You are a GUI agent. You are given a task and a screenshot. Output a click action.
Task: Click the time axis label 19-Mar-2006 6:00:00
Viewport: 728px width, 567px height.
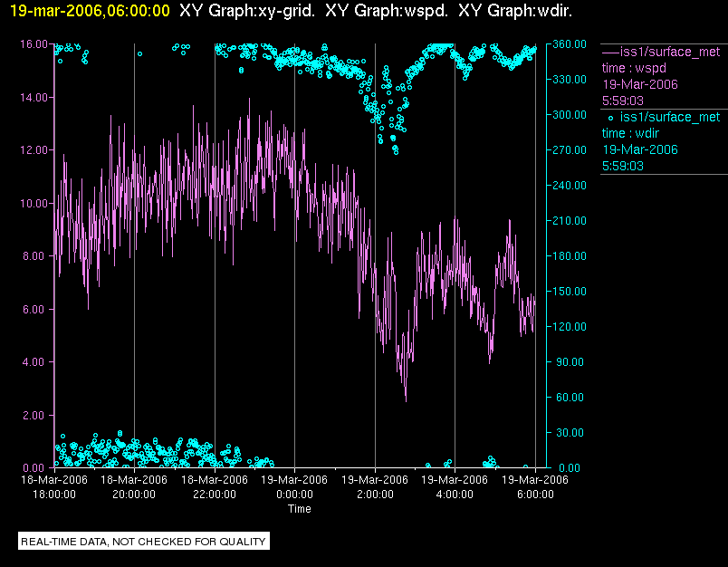[x=535, y=486]
